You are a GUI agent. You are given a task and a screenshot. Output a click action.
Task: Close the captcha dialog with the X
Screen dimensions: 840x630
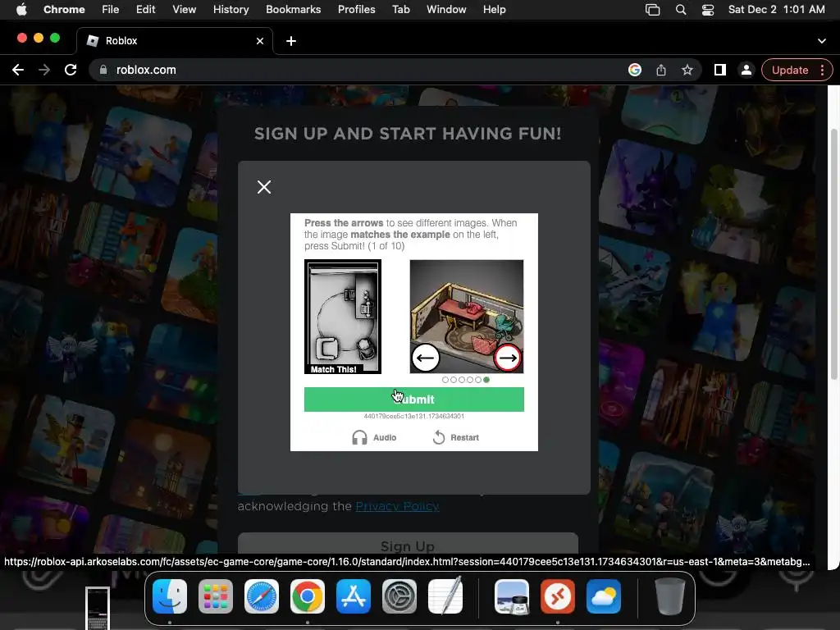[x=264, y=187]
